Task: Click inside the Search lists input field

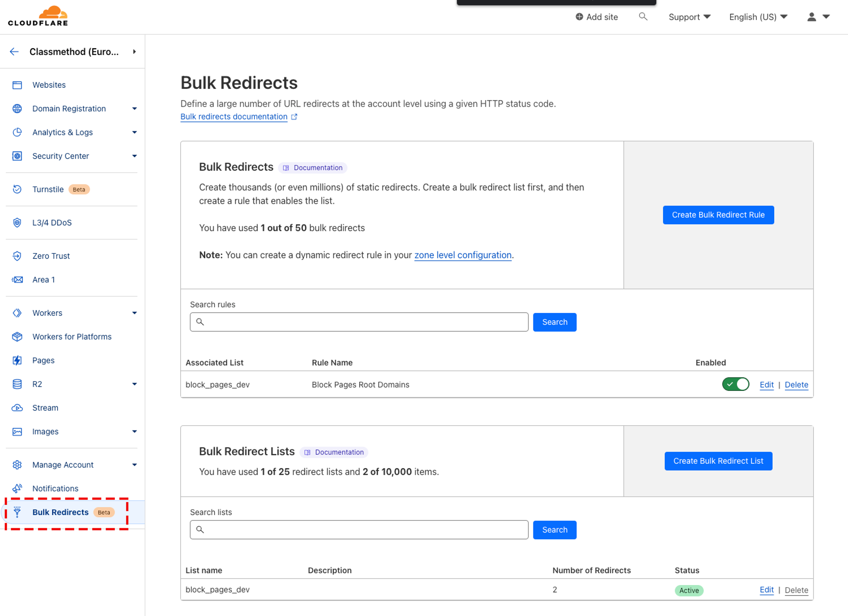Action: [x=359, y=529]
